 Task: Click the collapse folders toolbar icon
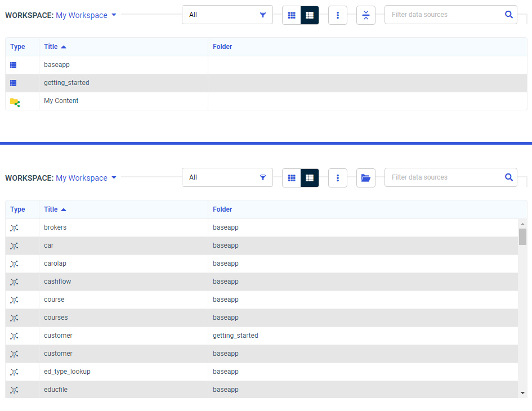(366, 15)
